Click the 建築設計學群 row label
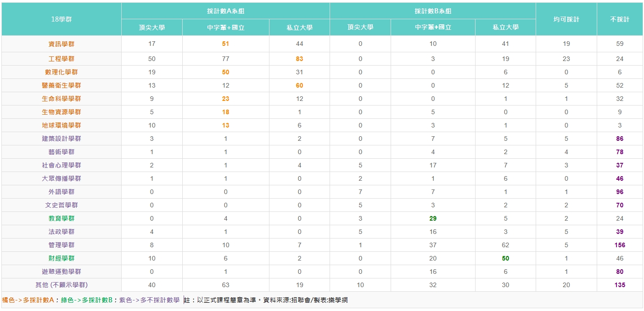The height and width of the screenshot is (311, 644). click(62, 139)
